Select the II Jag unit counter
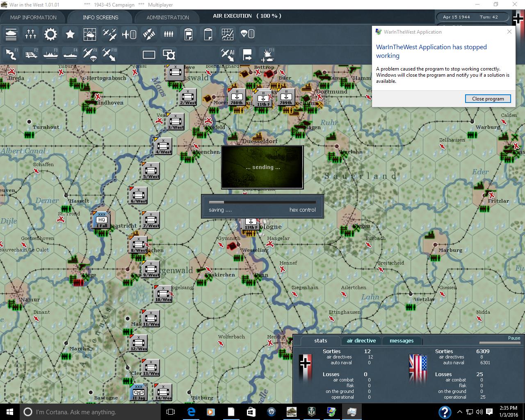 click(139, 393)
